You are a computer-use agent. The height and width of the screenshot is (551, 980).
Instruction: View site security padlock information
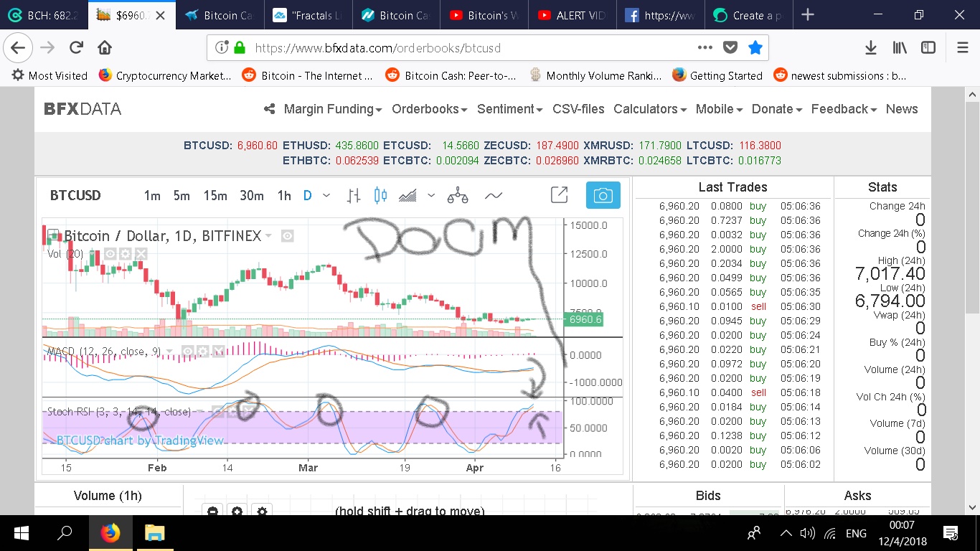pos(240,48)
